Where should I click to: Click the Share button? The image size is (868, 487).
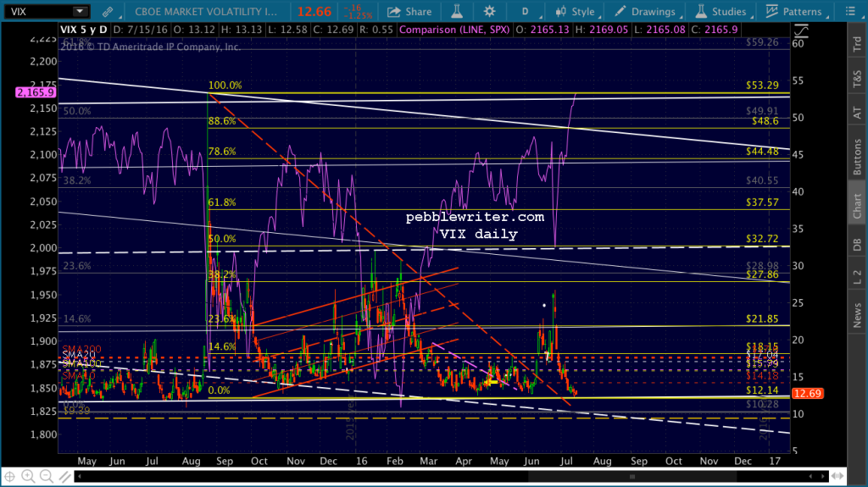pos(409,12)
